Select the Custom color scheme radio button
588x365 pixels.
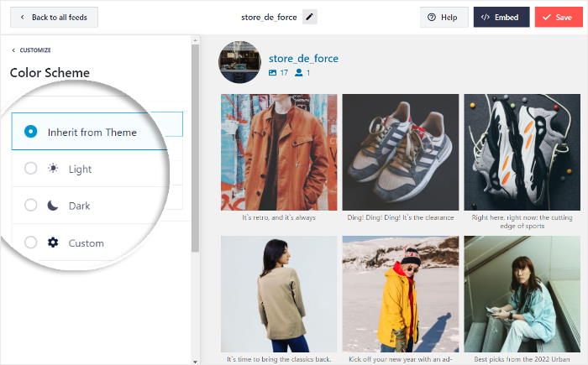(31, 242)
